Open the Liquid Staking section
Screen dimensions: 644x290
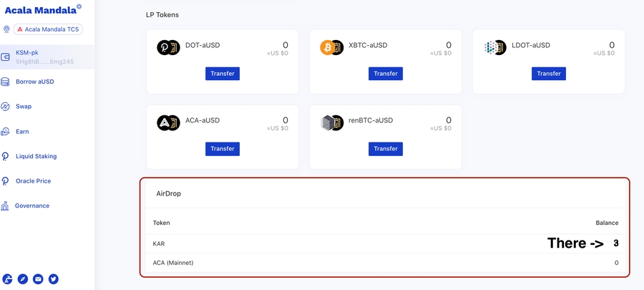point(36,156)
